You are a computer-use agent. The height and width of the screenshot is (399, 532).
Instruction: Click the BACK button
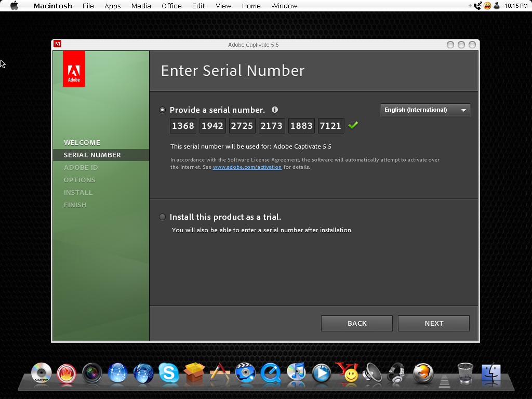357,323
